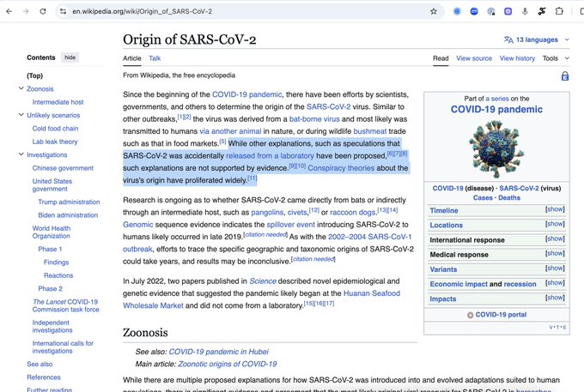Jump to Cold food chain in contents

point(55,129)
